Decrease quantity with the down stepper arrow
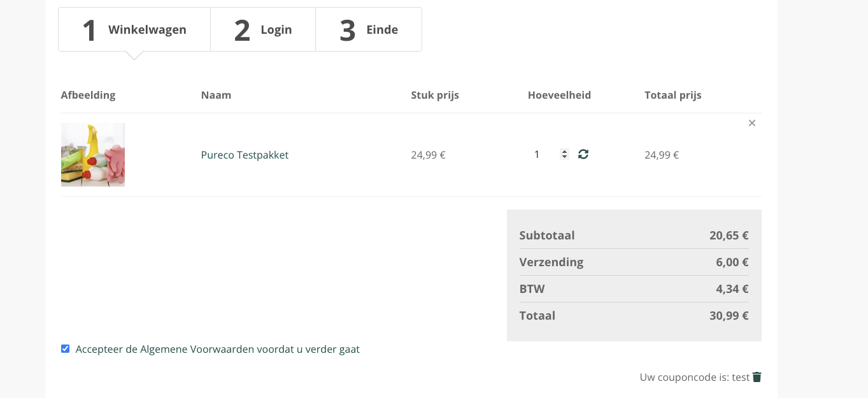 pos(564,157)
